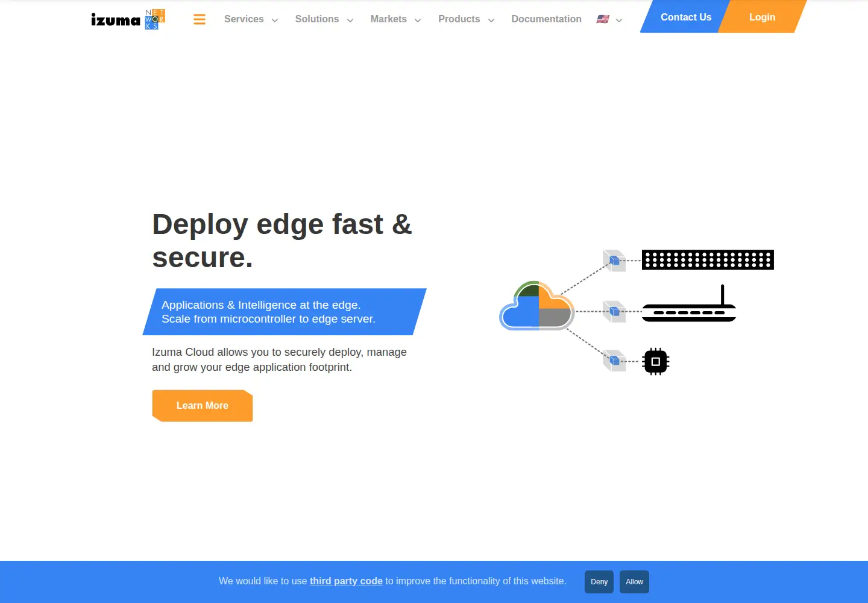868x603 pixels.
Task: Open the Products menu
Action: click(x=459, y=19)
